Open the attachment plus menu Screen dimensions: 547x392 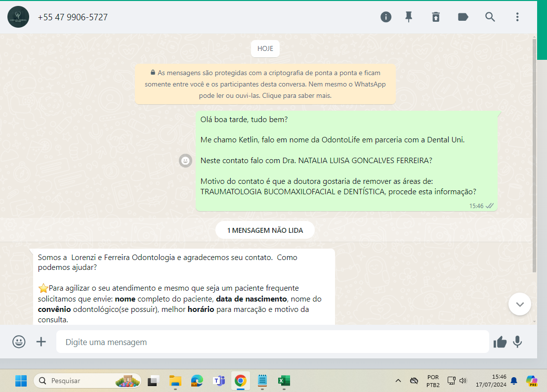point(41,342)
